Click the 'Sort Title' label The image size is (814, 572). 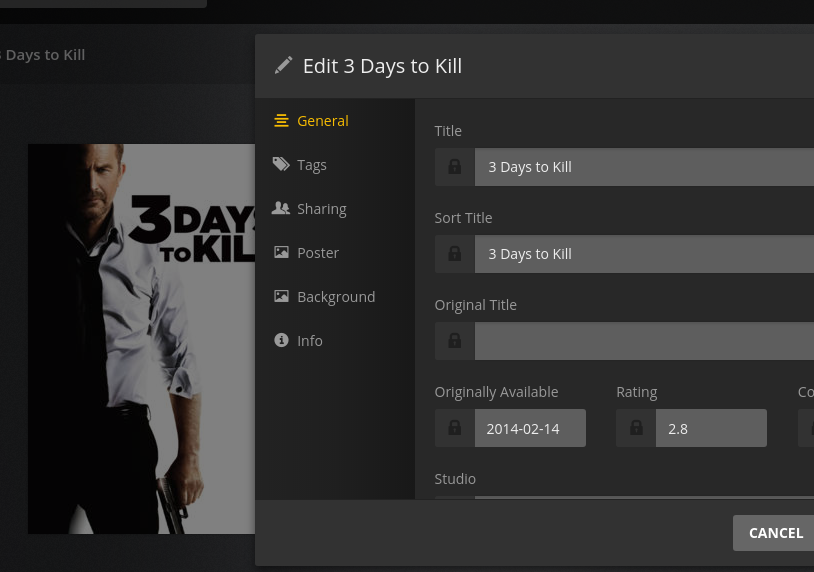pyautogui.click(x=463, y=218)
